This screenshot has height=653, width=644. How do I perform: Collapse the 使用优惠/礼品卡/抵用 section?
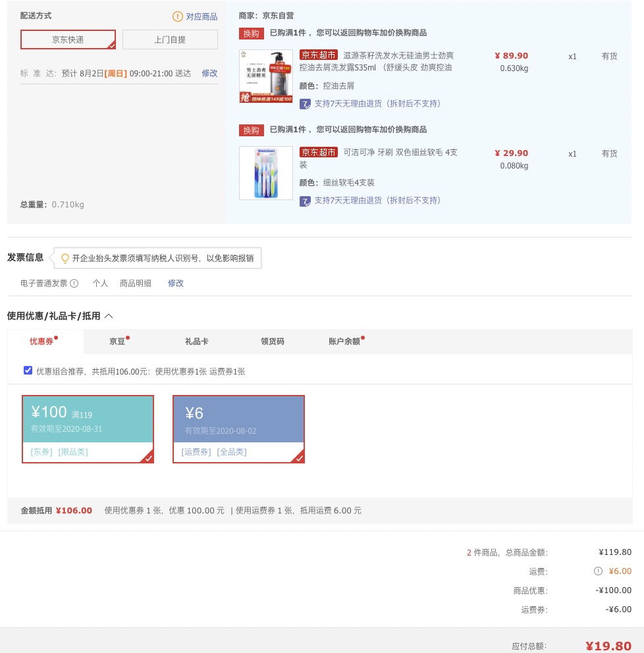pos(109,316)
